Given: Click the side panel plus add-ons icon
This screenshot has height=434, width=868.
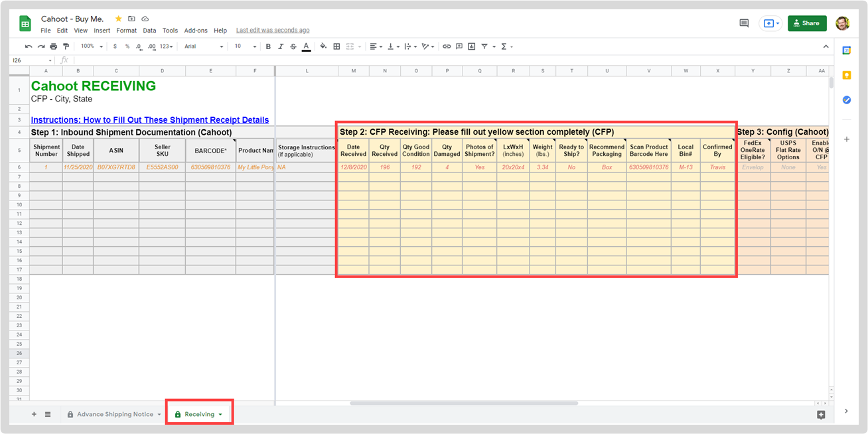Looking at the screenshot, I should 847,139.
